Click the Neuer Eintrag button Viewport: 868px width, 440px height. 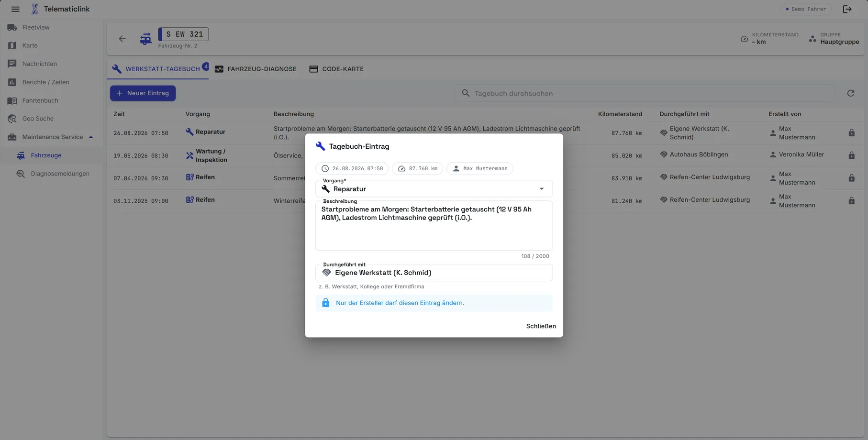pos(143,93)
